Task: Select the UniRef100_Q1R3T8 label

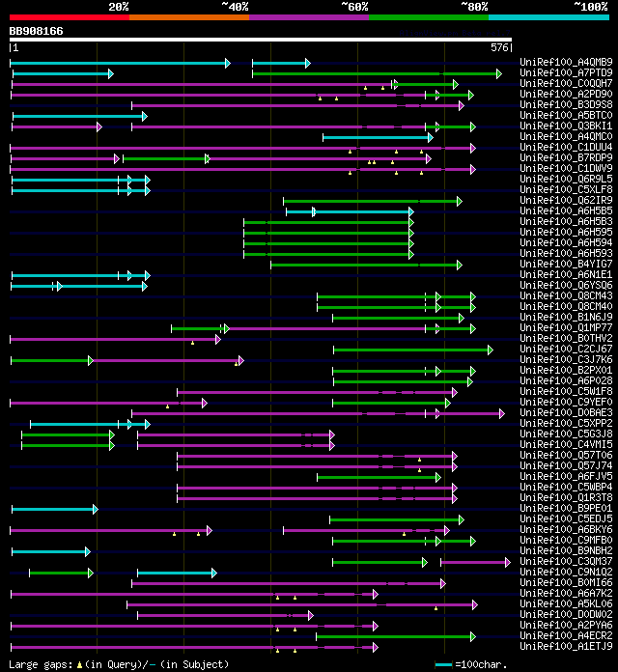Action: [x=566, y=497]
